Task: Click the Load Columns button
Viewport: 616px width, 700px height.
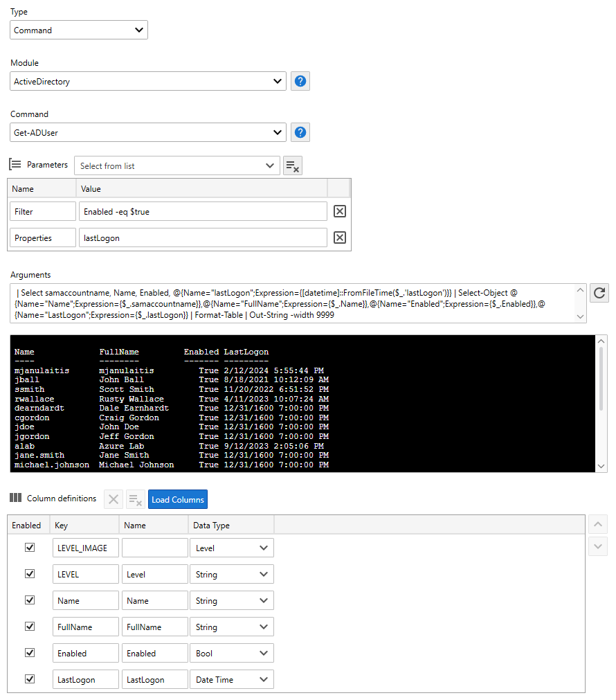Action: tap(177, 499)
